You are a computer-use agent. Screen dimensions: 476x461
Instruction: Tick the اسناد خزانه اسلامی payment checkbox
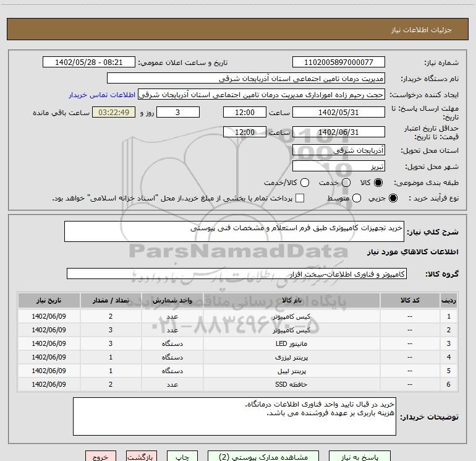click(300, 198)
